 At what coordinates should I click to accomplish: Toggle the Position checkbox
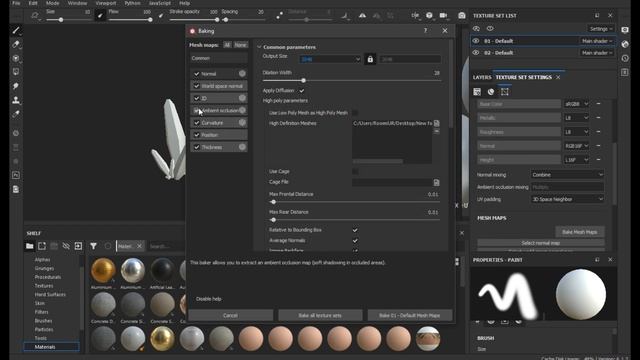pyautogui.click(x=196, y=135)
